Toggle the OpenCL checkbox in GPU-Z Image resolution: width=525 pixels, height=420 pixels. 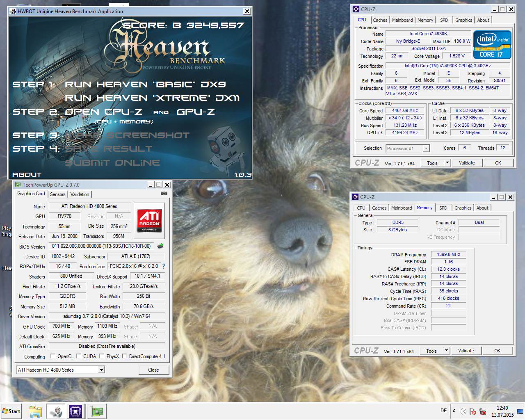52,356
